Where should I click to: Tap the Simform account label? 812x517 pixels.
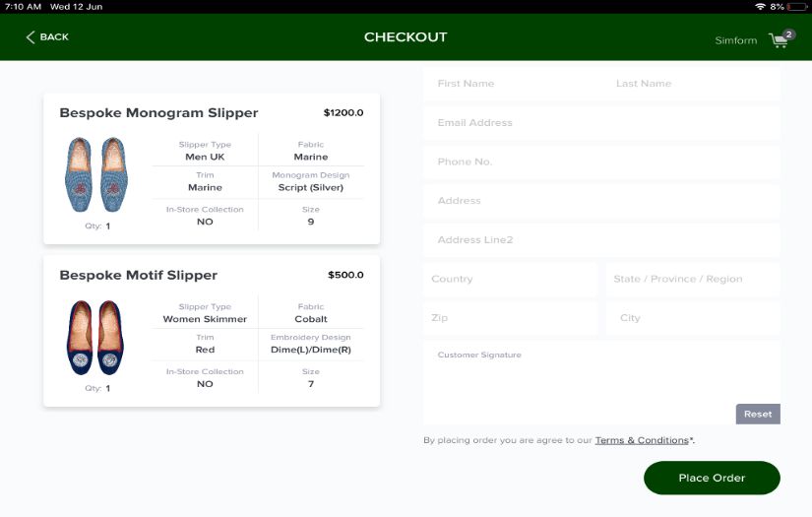point(735,40)
